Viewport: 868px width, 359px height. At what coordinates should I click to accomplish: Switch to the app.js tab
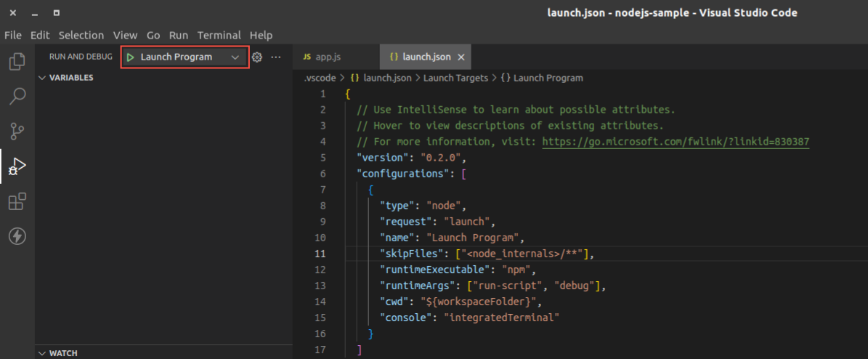(x=329, y=57)
